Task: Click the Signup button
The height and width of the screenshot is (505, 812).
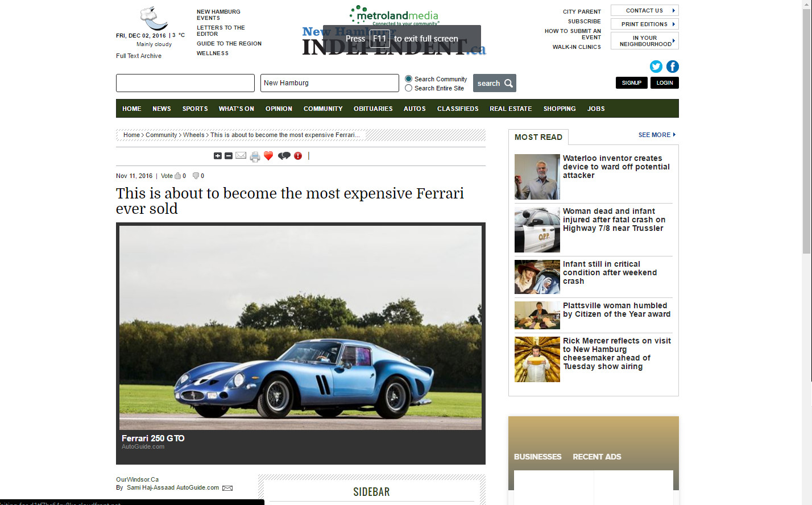Action: pyautogui.click(x=632, y=83)
